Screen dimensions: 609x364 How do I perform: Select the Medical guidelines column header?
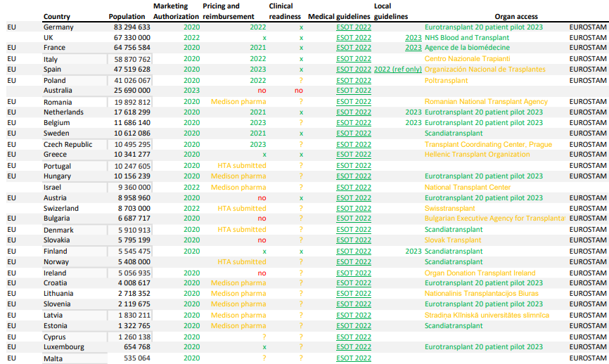[339, 17]
